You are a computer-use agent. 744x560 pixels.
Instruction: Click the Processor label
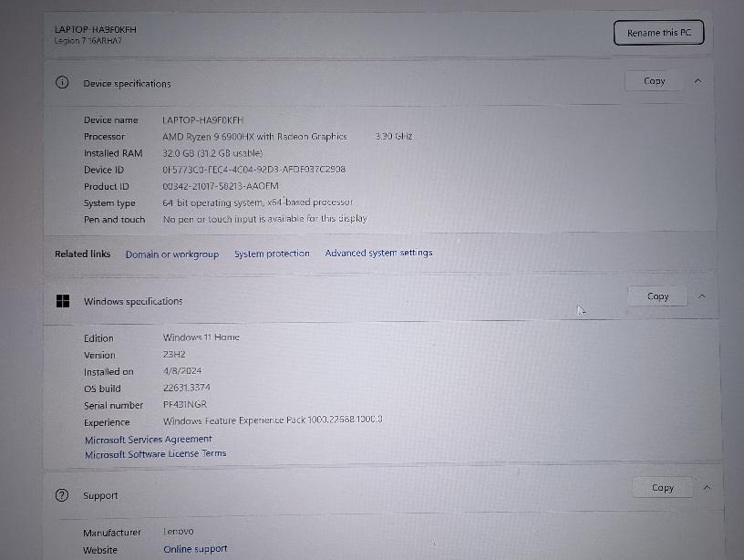pos(104,137)
